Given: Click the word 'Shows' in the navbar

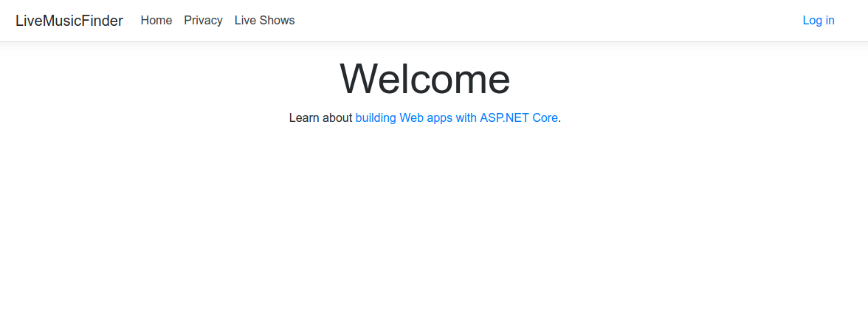Looking at the screenshot, I should (x=277, y=21).
